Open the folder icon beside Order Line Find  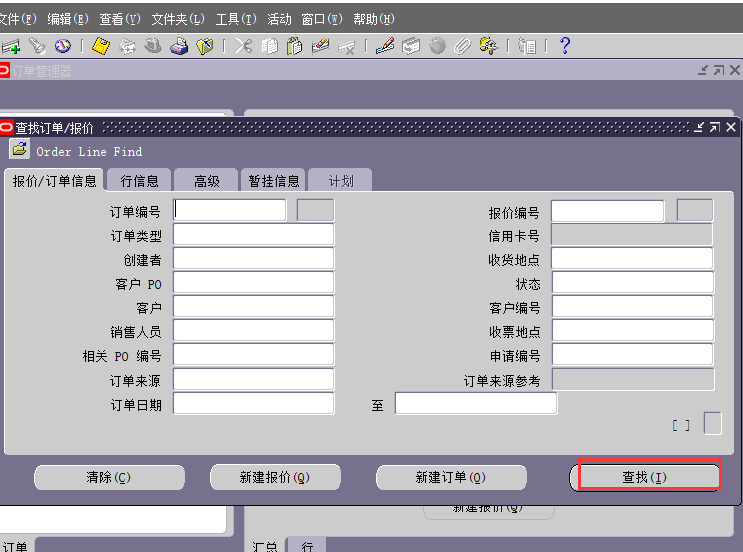(x=19, y=150)
